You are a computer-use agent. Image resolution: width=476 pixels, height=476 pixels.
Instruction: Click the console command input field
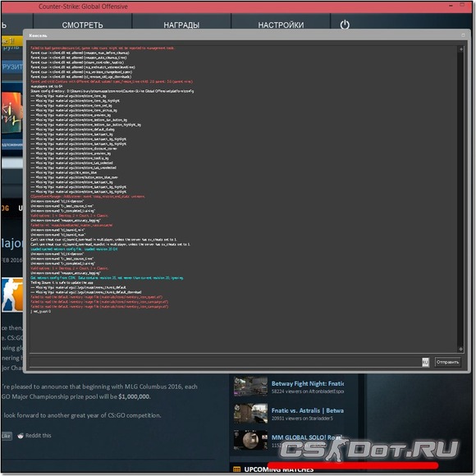(225, 362)
